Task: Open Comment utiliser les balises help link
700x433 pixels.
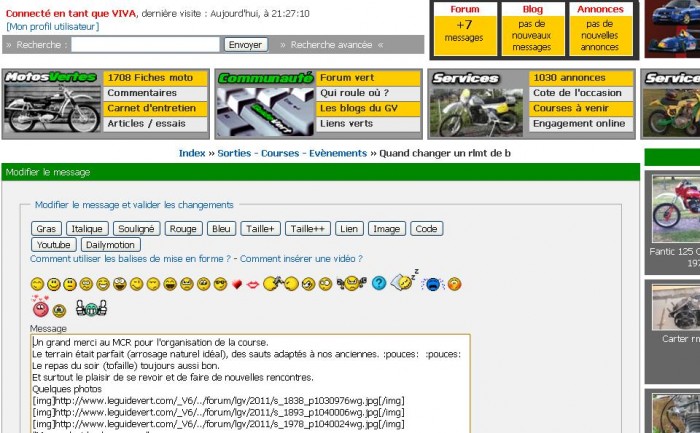Action: coord(130,259)
